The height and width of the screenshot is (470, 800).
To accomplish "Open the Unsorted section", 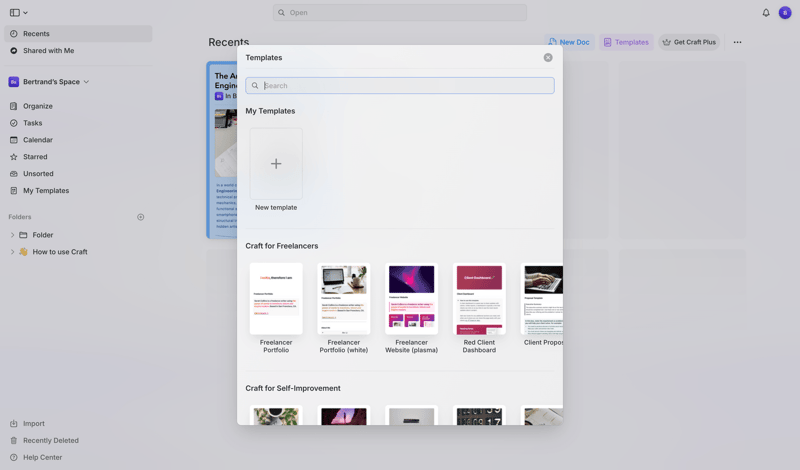I will pyautogui.click(x=38, y=174).
